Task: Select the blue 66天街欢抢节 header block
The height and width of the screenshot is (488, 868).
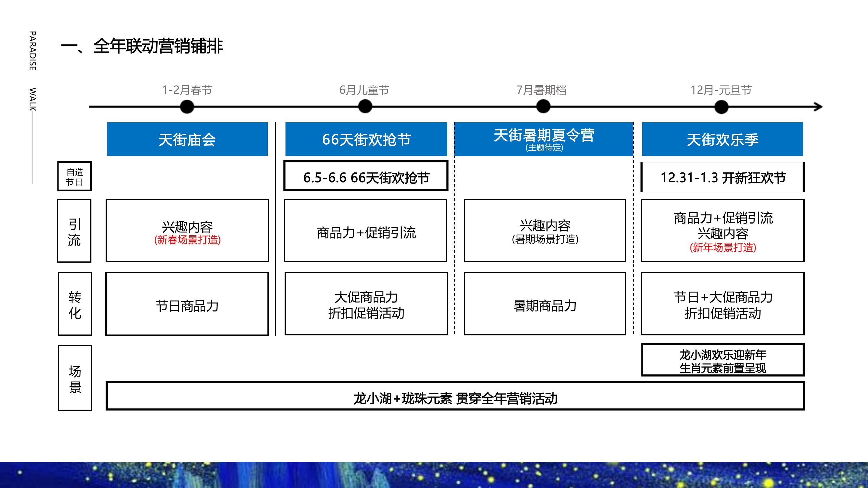Action: tap(366, 139)
